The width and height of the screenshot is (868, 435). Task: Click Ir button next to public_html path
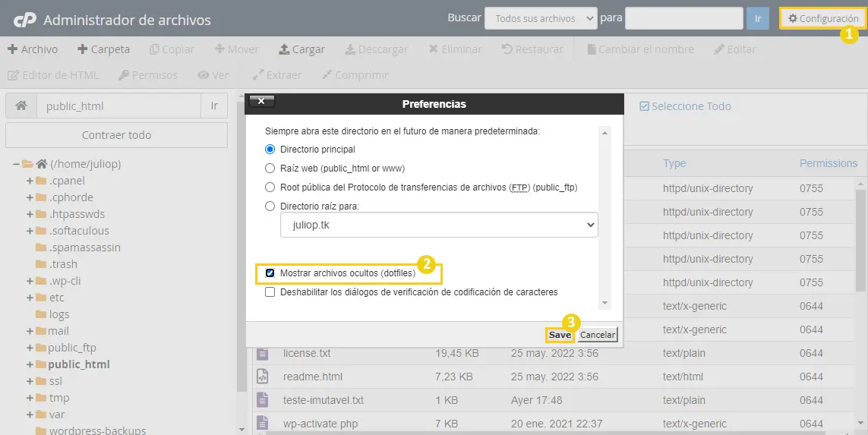click(214, 106)
